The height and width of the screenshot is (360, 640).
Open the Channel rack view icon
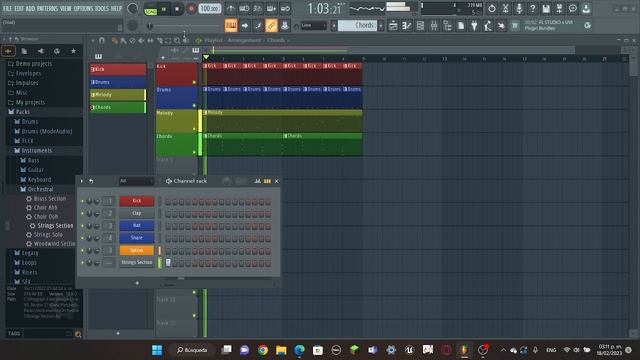420,26
